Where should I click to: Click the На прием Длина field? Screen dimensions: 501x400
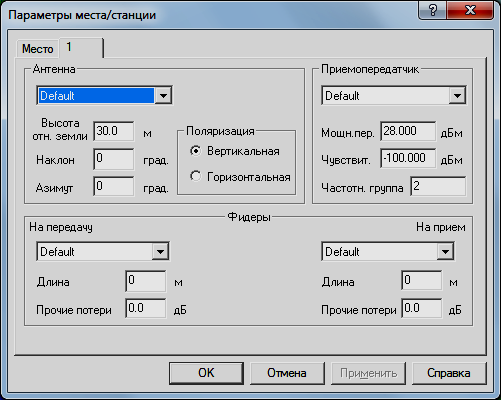click(422, 281)
